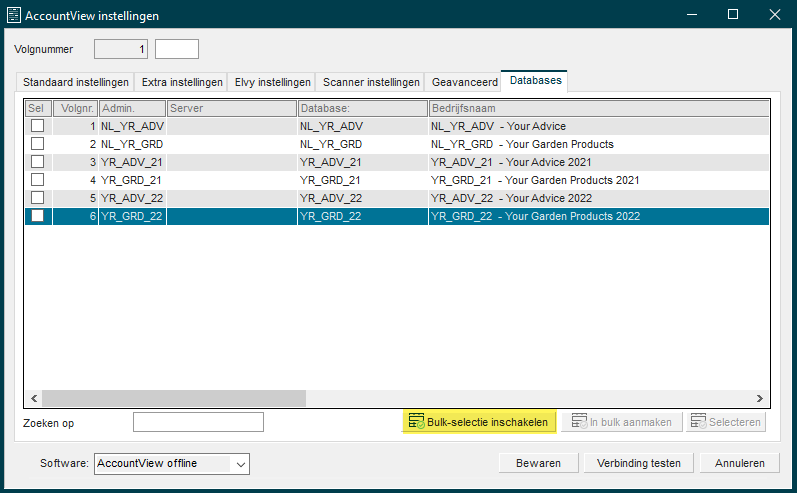Click the horizontal scrollbar left arrow
797x493 pixels.
[x=34, y=398]
